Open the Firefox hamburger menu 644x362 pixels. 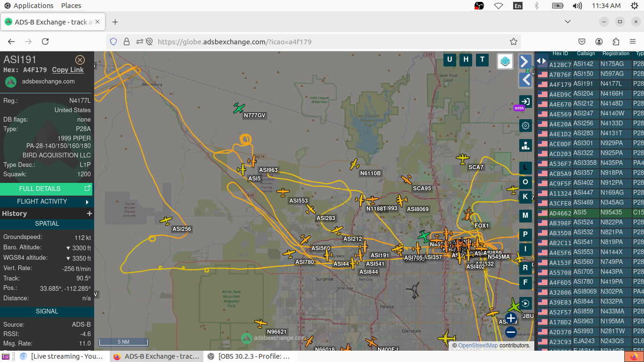click(x=633, y=41)
